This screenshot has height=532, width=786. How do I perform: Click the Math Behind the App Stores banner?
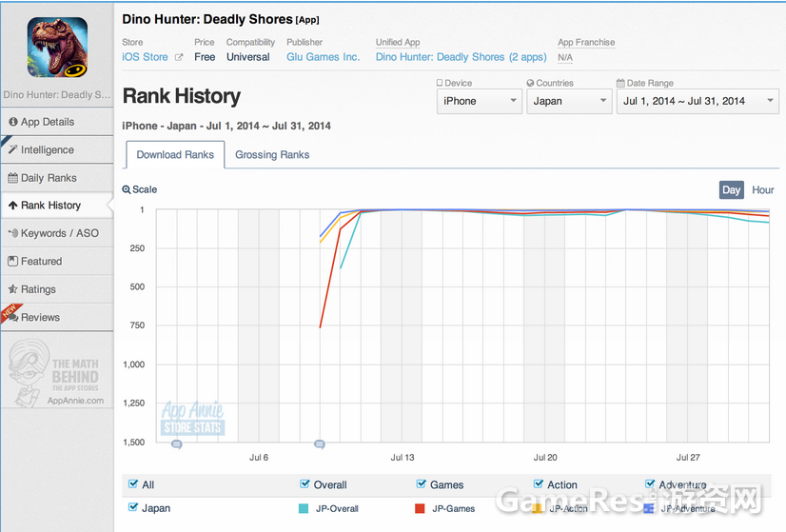56,372
